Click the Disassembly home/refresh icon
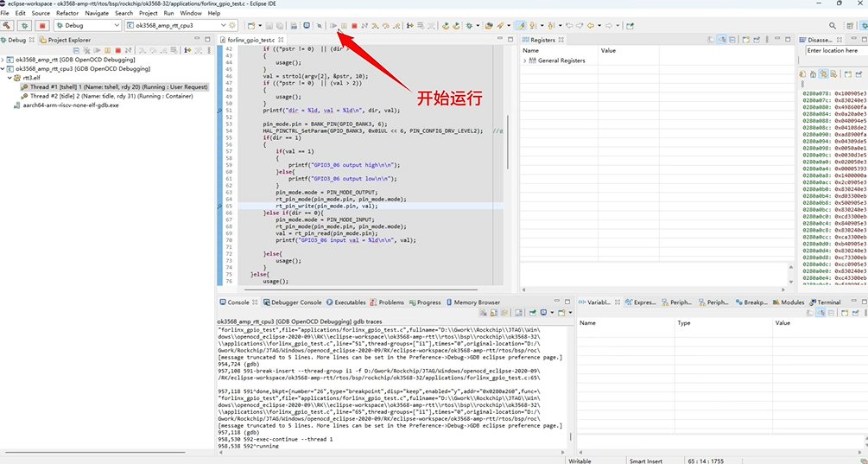868x464 pixels. pyautogui.click(x=813, y=73)
